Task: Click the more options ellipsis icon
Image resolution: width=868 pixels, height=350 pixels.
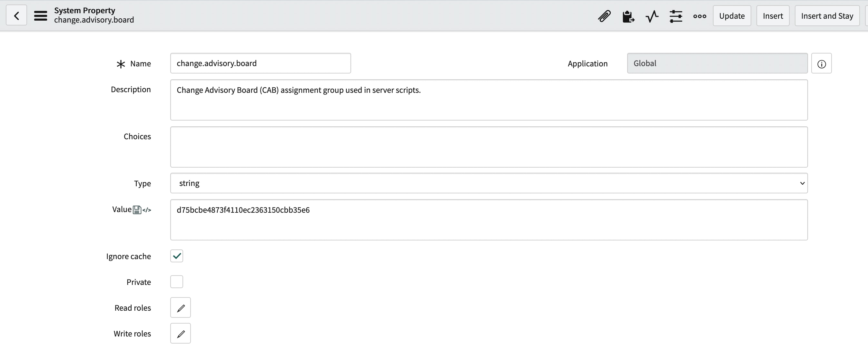Action: 699,16
